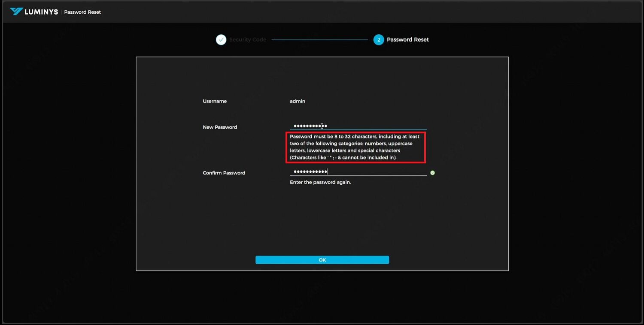Click into the Confirm Password field
644x325 pixels.
(356, 171)
